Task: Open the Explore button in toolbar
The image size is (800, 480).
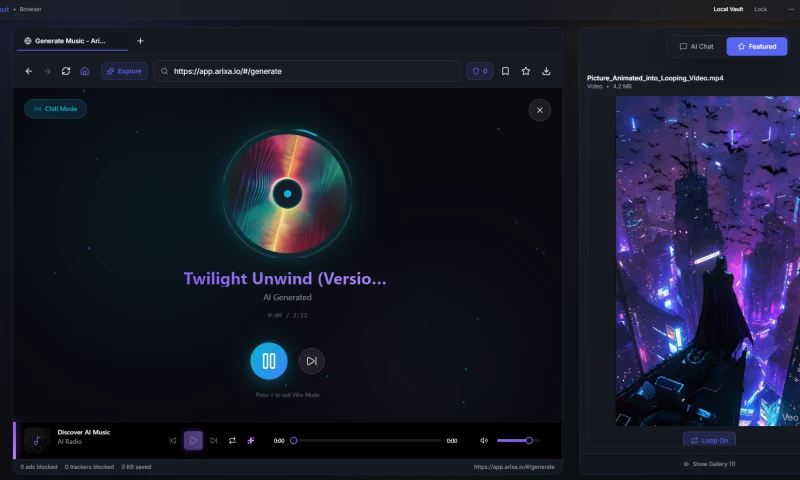Action: pos(124,71)
